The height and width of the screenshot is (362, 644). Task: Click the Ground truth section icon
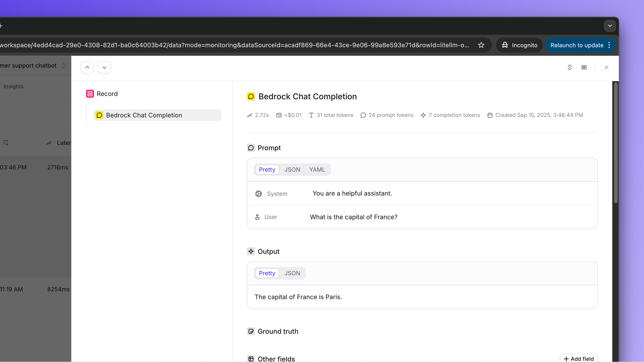[x=251, y=332]
